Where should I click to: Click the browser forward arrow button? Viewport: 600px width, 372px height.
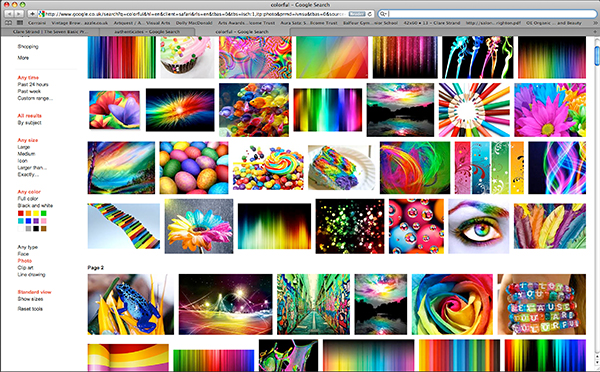[x=18, y=14]
